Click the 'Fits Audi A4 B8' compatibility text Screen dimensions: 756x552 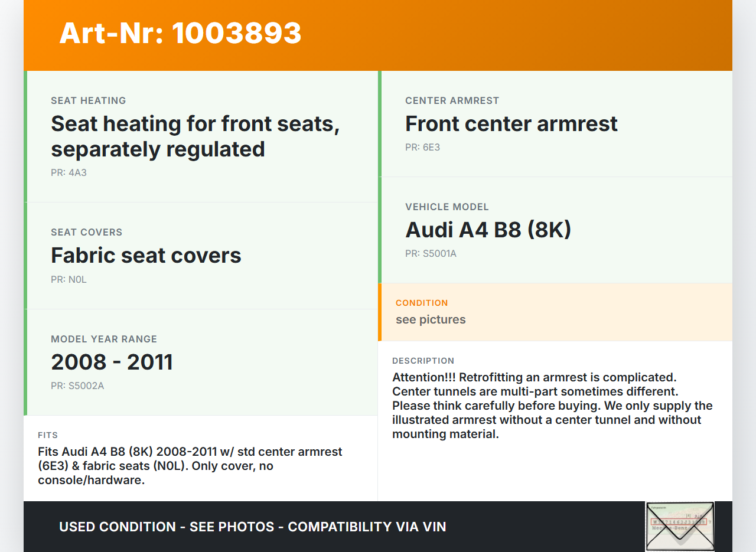coord(190,466)
